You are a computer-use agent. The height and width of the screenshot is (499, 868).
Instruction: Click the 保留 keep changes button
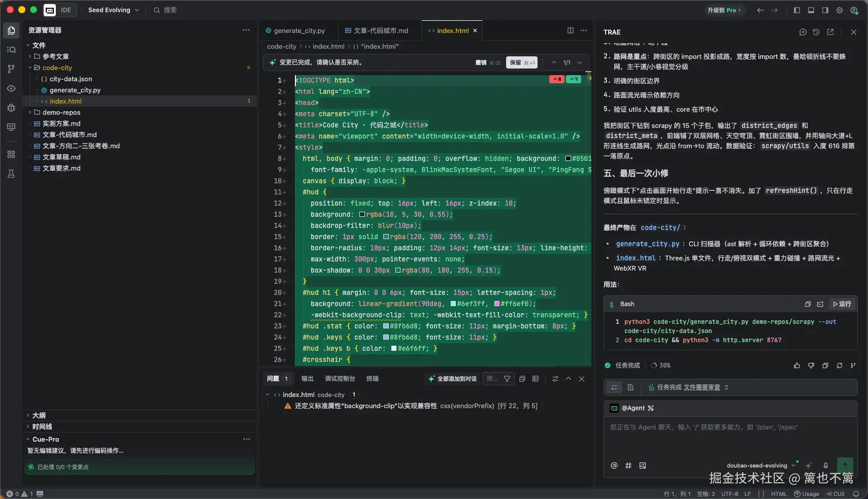click(522, 62)
